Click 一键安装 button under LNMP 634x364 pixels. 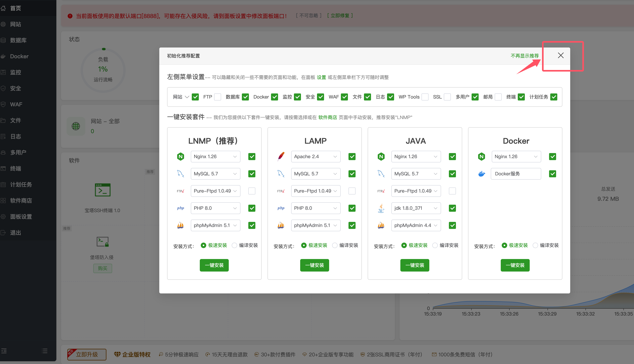[x=214, y=265]
